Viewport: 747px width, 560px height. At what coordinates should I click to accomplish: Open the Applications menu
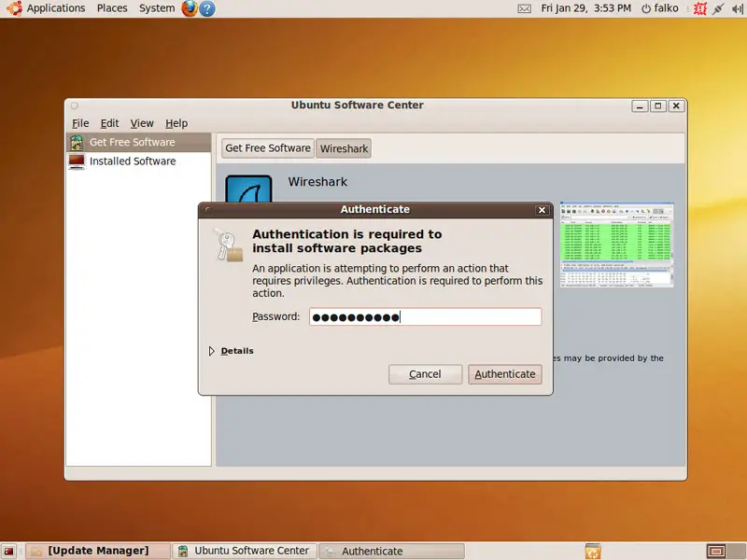pos(56,8)
